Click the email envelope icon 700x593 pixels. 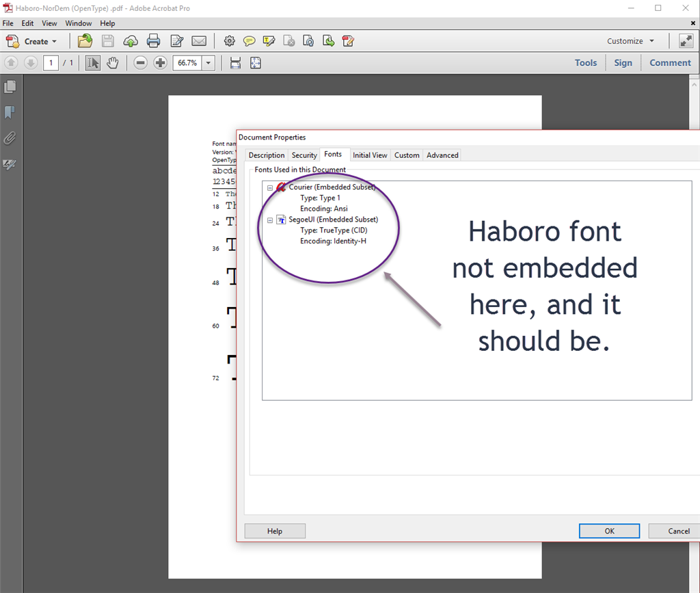(199, 41)
